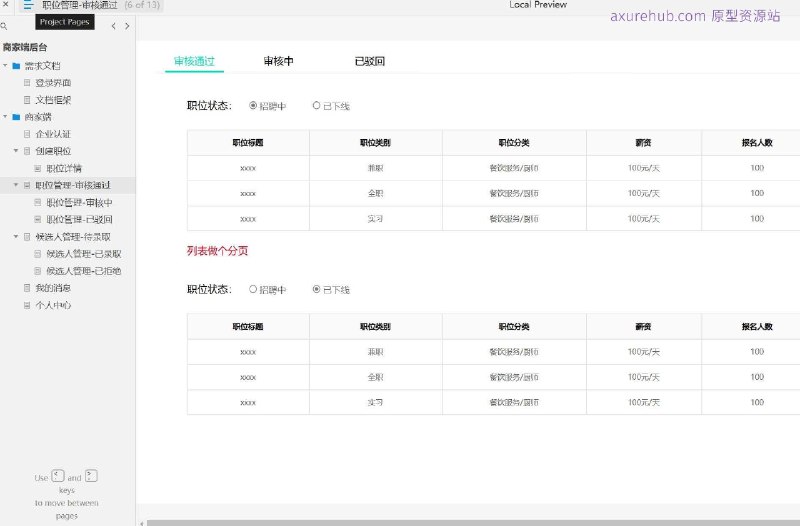Open the 职位管理-已驳回 page
The width and height of the screenshot is (800, 526).
[x=80, y=219]
